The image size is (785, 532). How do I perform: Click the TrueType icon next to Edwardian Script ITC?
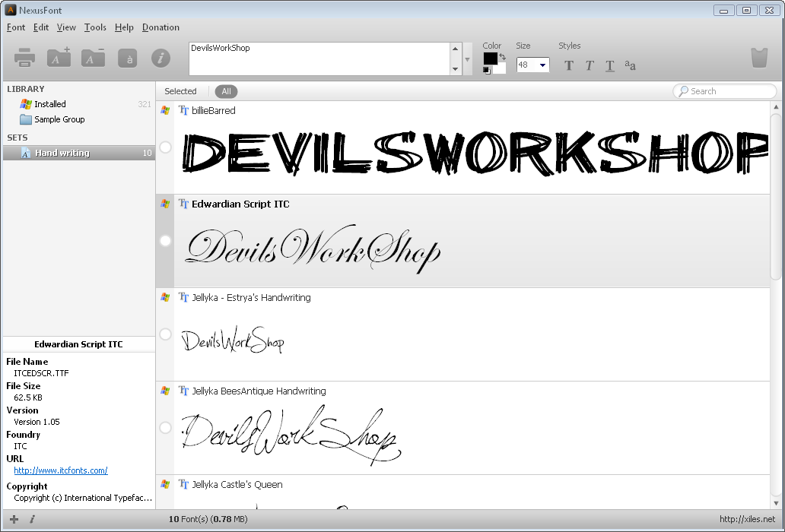click(x=184, y=204)
